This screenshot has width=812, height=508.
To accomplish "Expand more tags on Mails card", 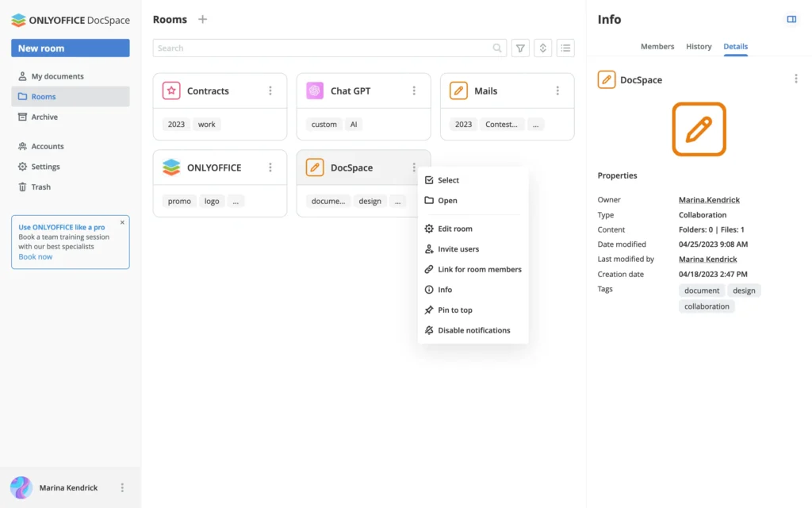I will pos(535,125).
